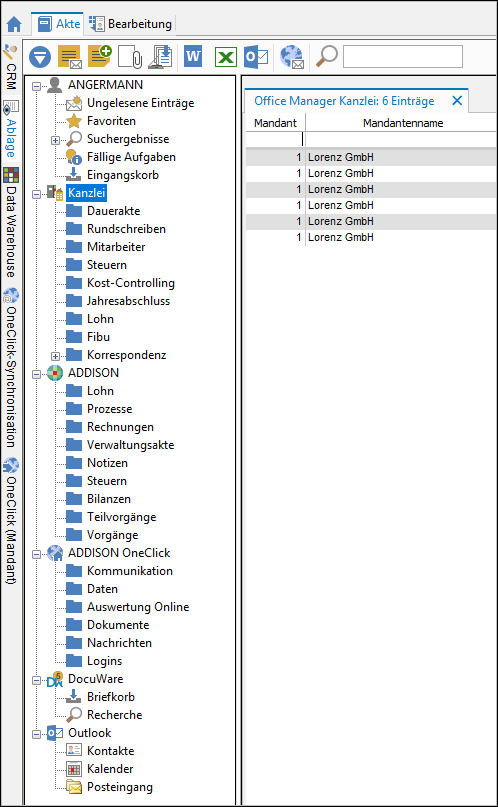Click the globe with envelope toolbar icon
498x807 pixels.
pos(292,57)
